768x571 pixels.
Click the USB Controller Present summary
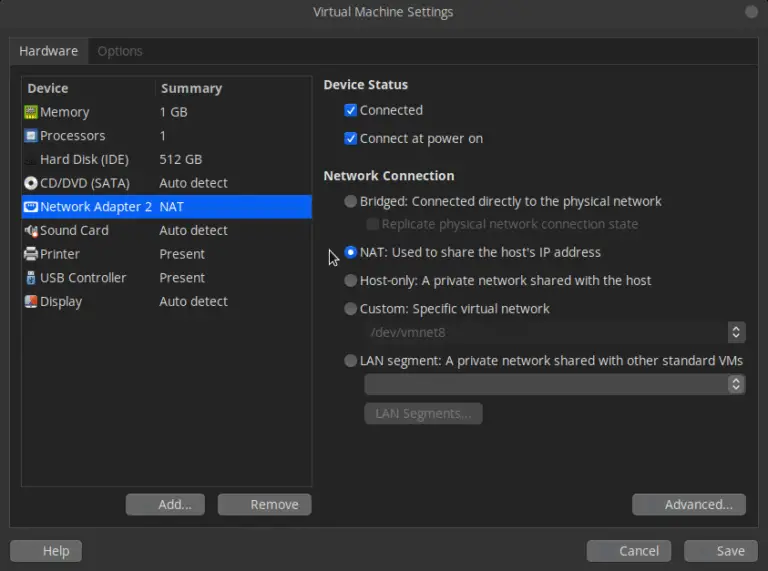[x=182, y=278]
